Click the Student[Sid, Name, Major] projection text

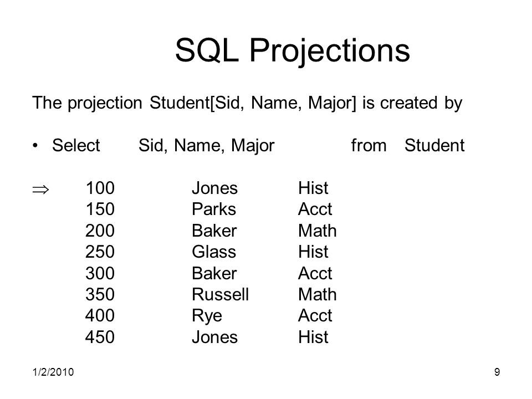pyautogui.click(x=253, y=103)
